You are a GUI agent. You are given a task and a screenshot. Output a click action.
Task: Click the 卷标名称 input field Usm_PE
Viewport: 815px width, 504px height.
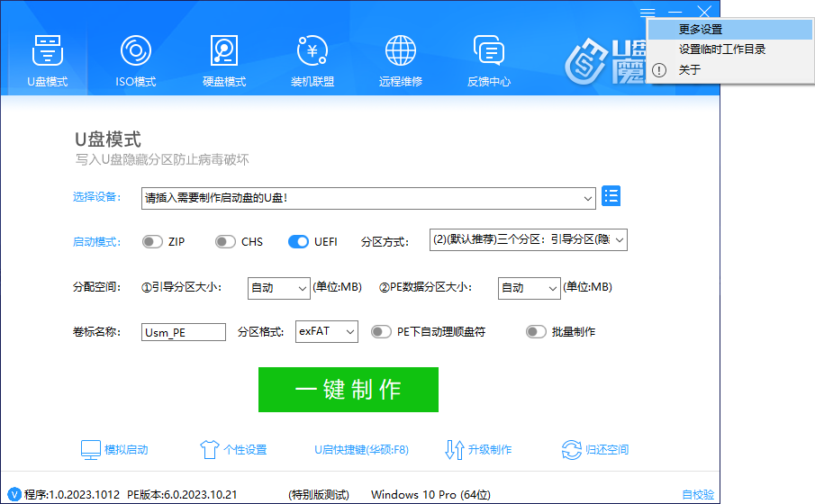184,332
